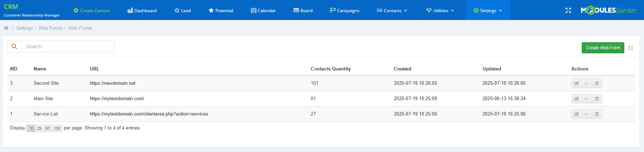The image size is (644, 152).
Task: Toggle fullscreen mode in top navbar
Action: tap(568, 10)
